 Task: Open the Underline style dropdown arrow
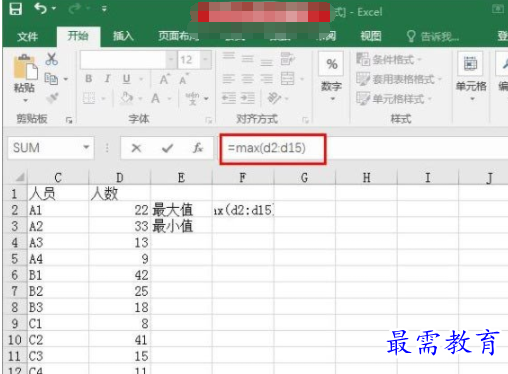tap(141, 79)
